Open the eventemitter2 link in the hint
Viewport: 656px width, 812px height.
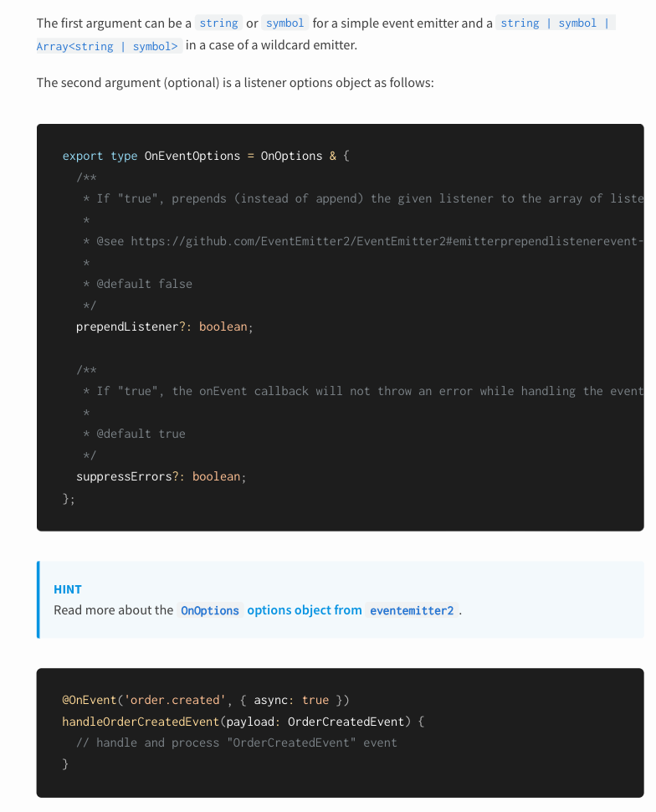(412, 610)
